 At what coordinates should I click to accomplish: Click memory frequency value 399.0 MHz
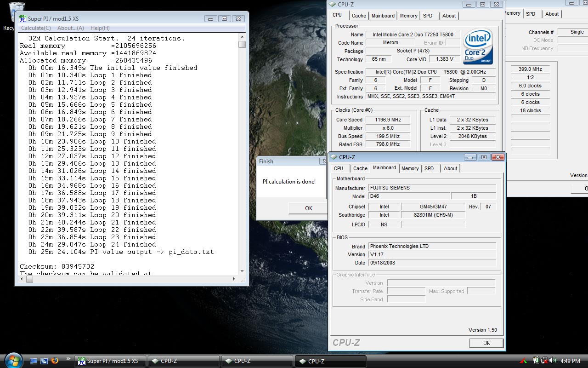(x=530, y=69)
